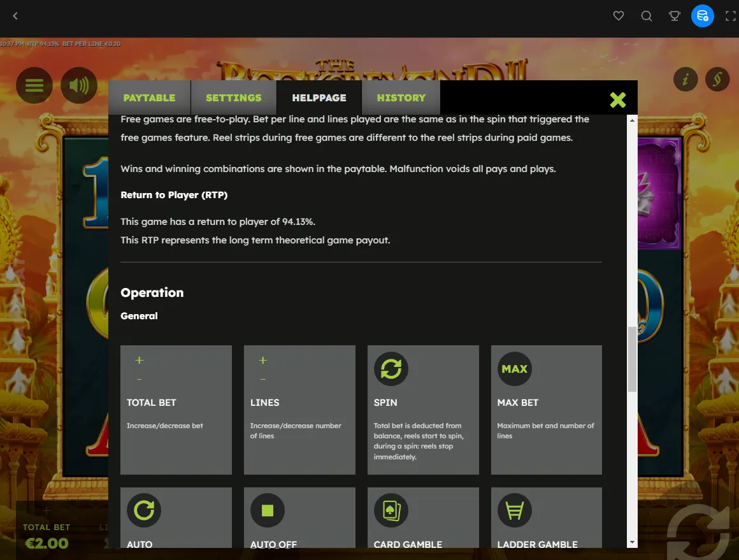Click the LADDER GAMBLE icon
The height and width of the screenshot is (560, 739).
(515, 510)
